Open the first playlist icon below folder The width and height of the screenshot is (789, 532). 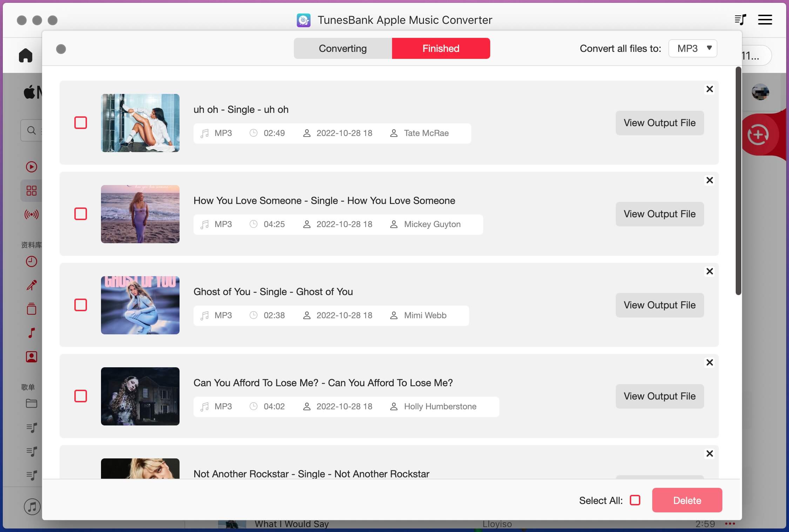point(32,428)
